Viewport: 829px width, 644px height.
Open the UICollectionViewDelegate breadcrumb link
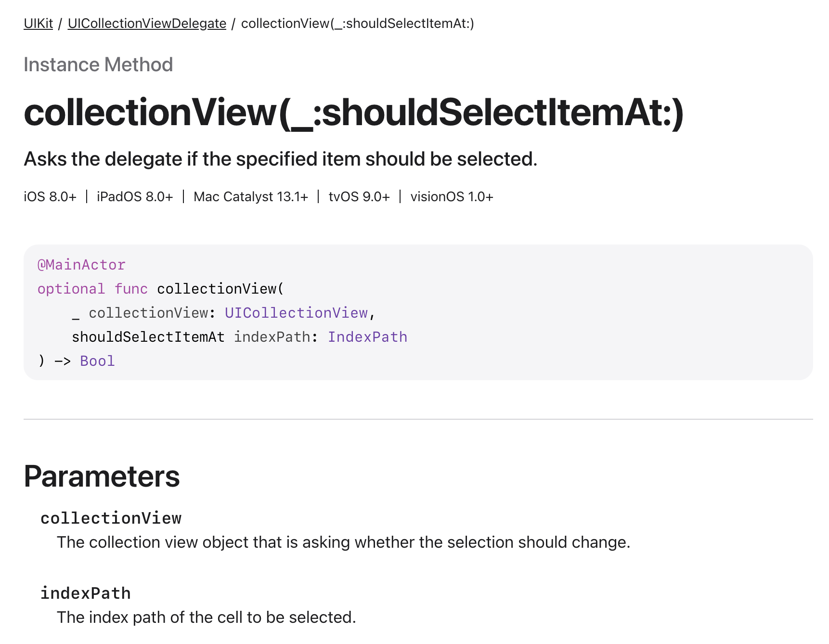[147, 23]
